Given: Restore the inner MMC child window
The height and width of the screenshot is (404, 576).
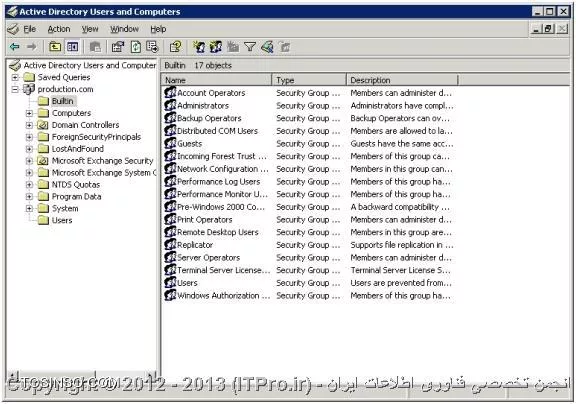Looking at the screenshot, I should (x=548, y=29).
